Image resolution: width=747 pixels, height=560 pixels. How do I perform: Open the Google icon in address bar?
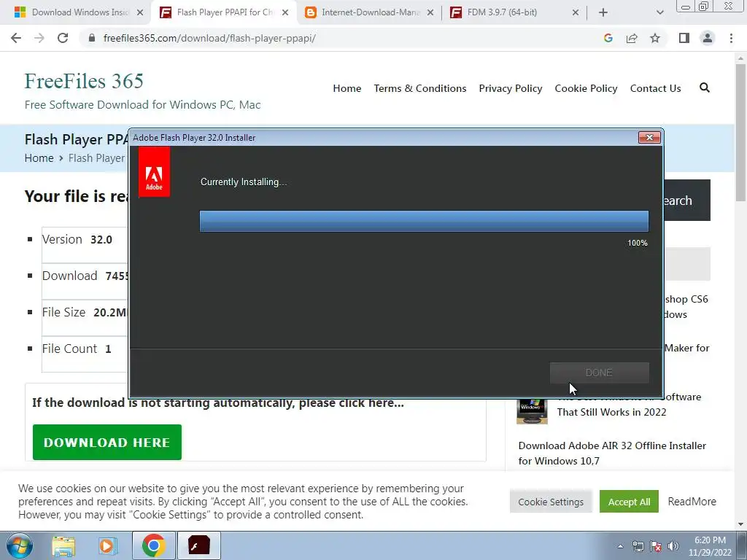tap(608, 38)
